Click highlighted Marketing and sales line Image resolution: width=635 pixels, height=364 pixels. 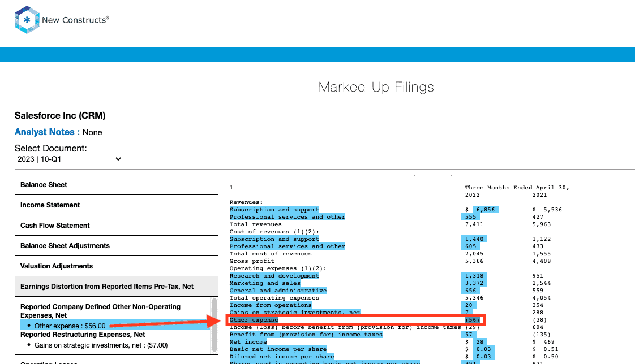[x=265, y=283]
